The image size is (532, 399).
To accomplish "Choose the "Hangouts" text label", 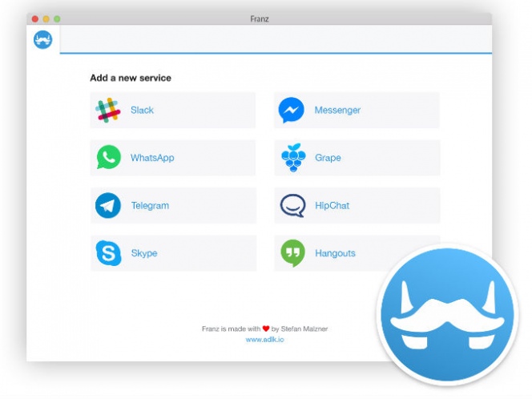I will (335, 253).
